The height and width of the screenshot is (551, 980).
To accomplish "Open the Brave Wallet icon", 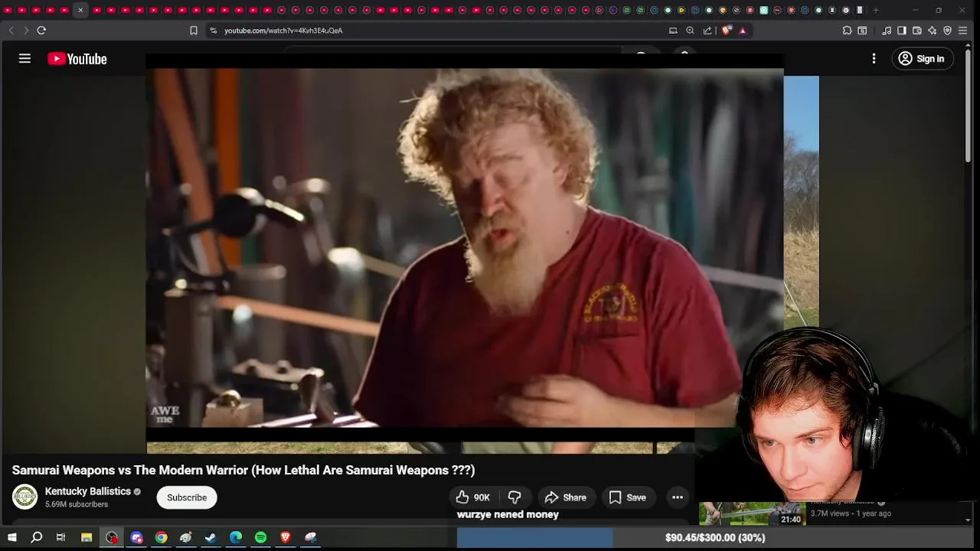I will pos(917,31).
